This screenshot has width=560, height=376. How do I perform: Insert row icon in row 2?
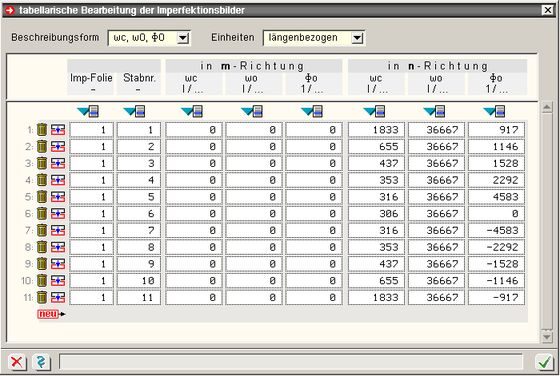[x=58, y=146]
